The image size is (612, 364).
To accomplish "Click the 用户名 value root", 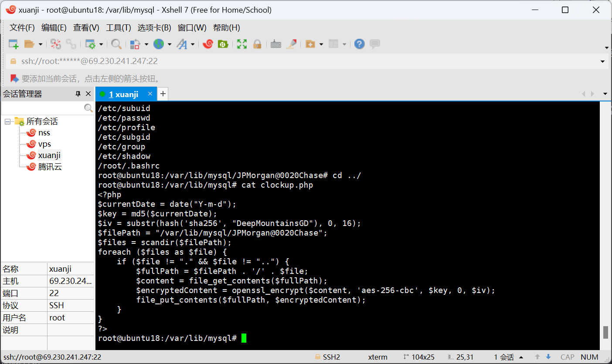I will coord(71,317).
